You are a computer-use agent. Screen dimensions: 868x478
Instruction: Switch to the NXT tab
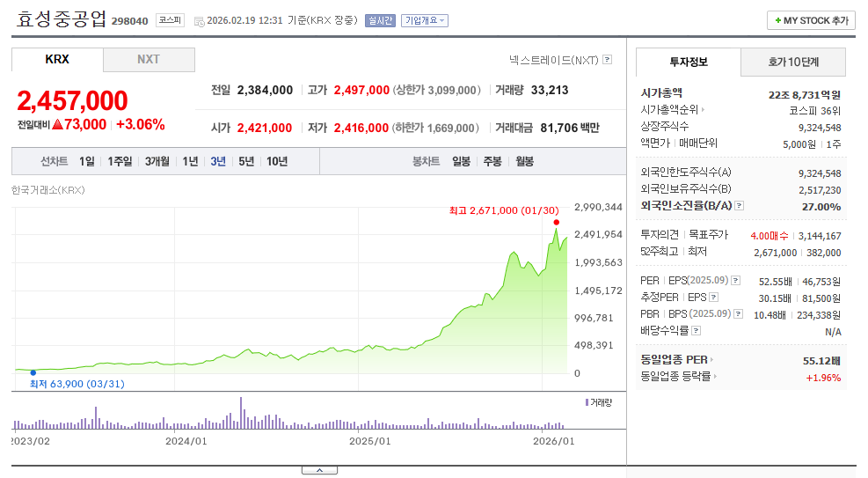click(149, 59)
